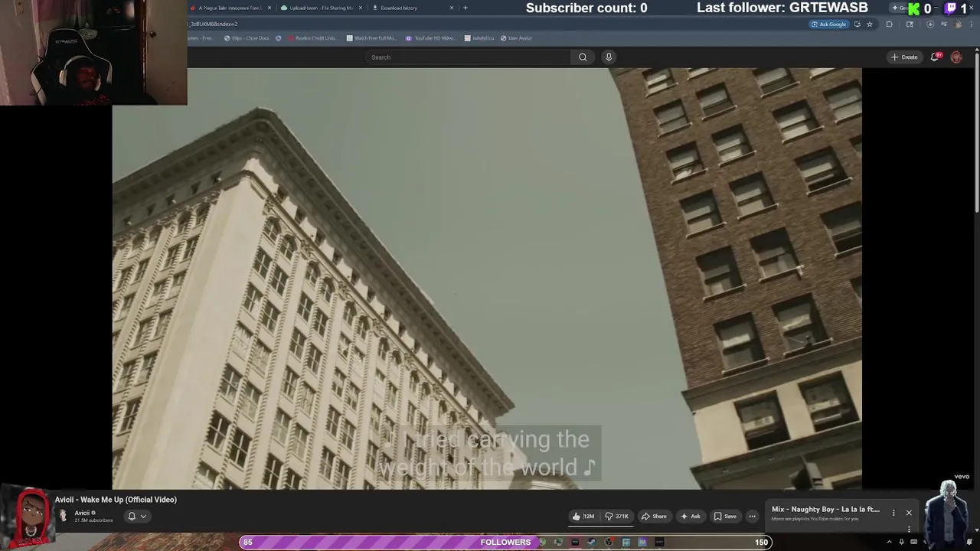Open the Avicii channel avatar
This screenshot has width=980, height=551.
pos(63,516)
